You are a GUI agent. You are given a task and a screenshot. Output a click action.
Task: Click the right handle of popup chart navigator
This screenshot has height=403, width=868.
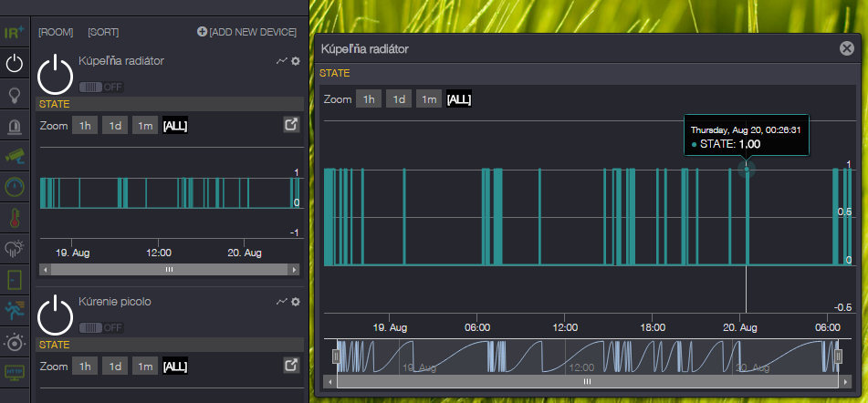point(838,356)
